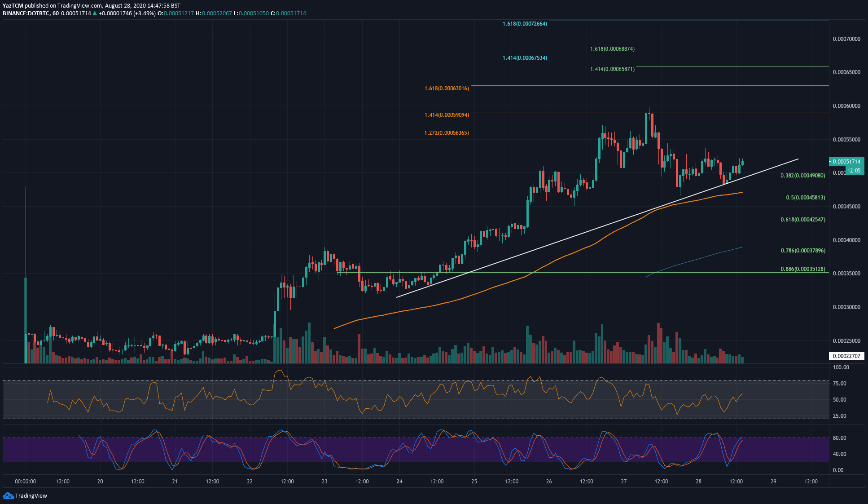Click the 0.618(0.00042547) retracement level label

(802, 220)
